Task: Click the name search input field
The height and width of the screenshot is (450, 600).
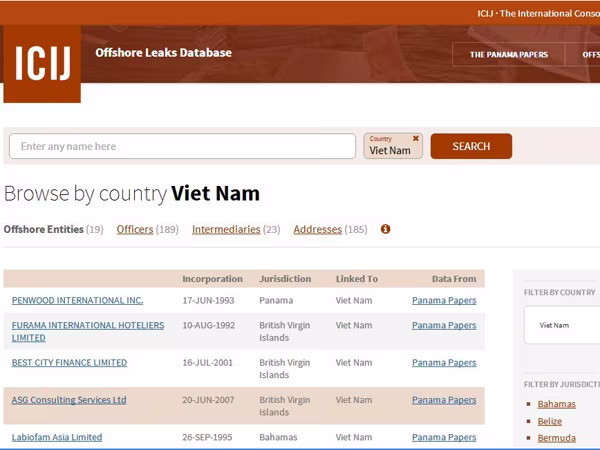Action: point(182,146)
